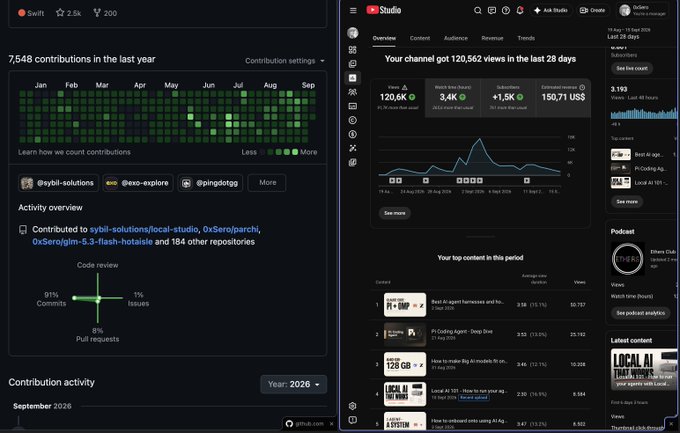
Task: Open 0xSero/glm-5.3-flash-hotaisle repository link
Action: click(92, 242)
